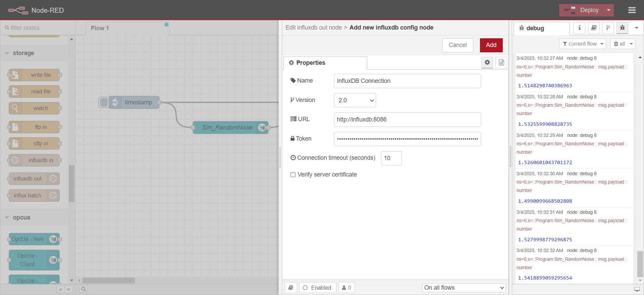The width and height of the screenshot is (644, 295).
Task: Open the Version 2.0 dropdown
Action: 355,100
